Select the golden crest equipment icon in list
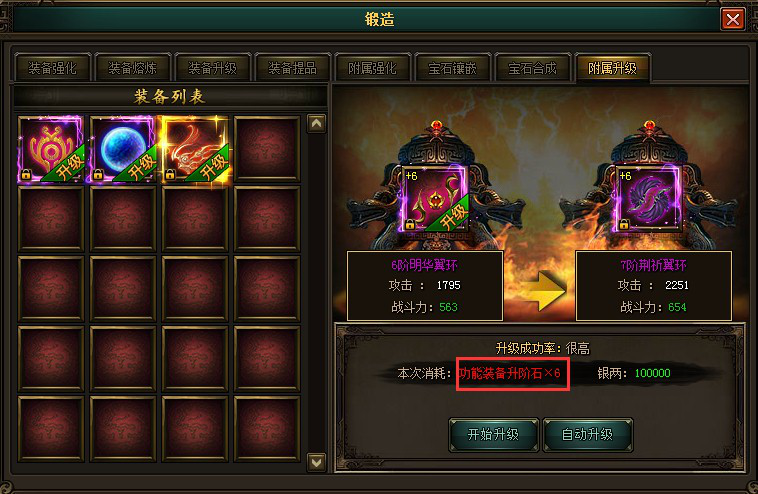 [x=51, y=149]
